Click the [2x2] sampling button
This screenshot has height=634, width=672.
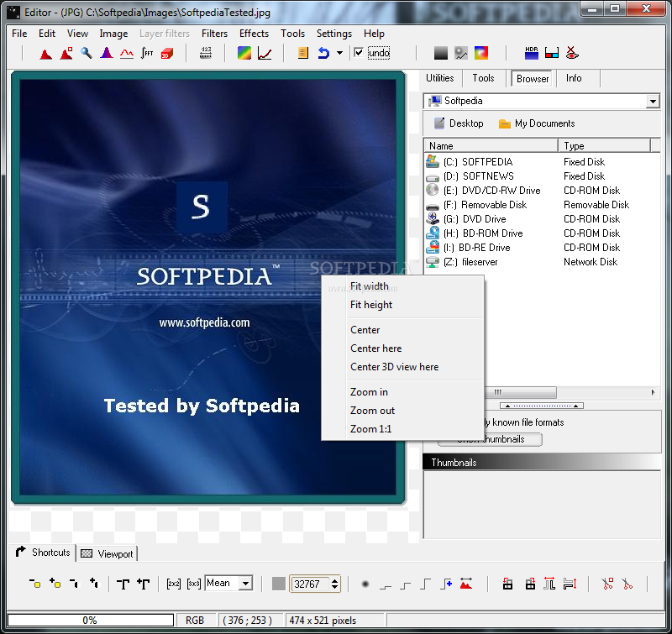174,584
